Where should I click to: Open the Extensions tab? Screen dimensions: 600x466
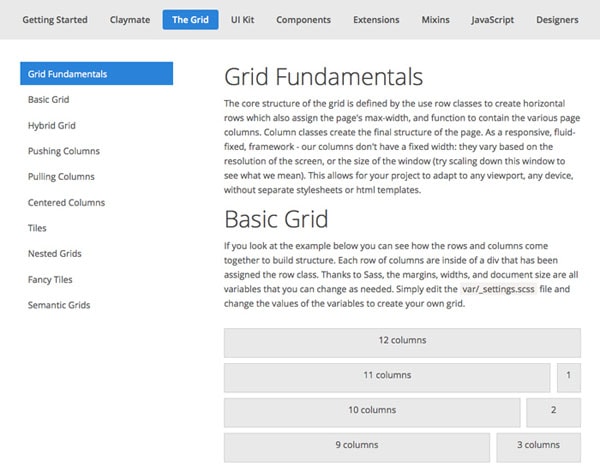376,20
